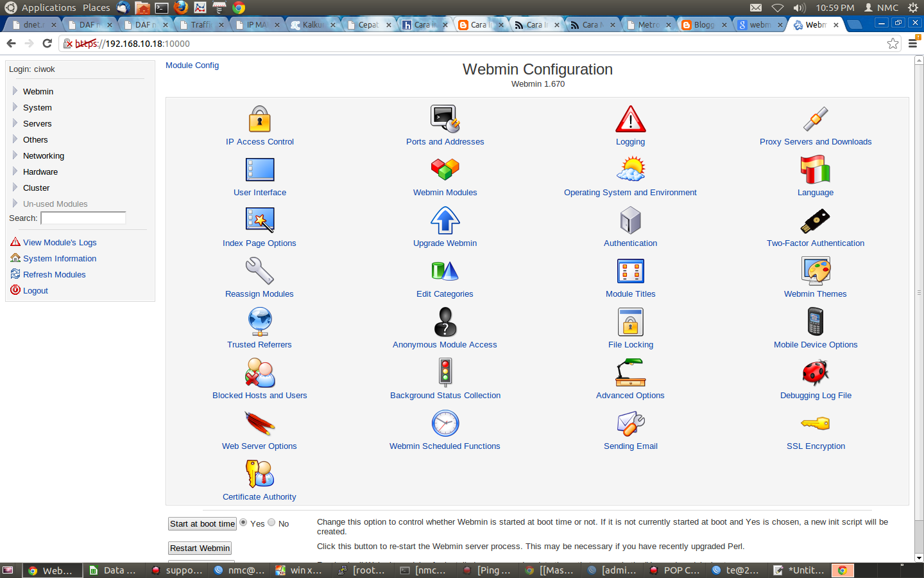The image size is (924, 578).
Task: Open the IP Access Control padlock icon
Action: (260, 119)
